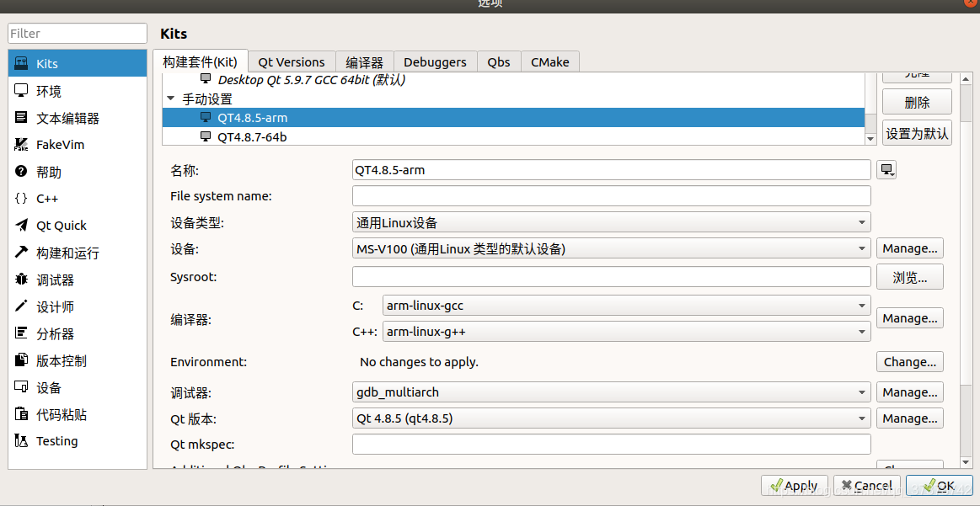This screenshot has width=980, height=506.
Task: Open the 文本编辑器 settings category
Action: coord(78,118)
